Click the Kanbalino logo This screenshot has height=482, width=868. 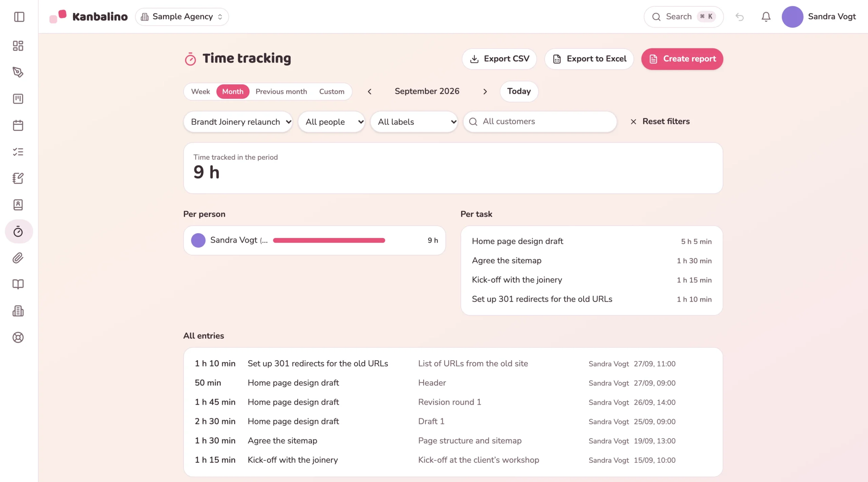coord(88,16)
